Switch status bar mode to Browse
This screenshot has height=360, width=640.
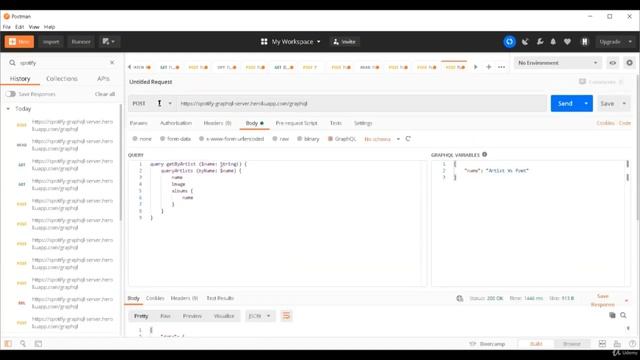571,344
